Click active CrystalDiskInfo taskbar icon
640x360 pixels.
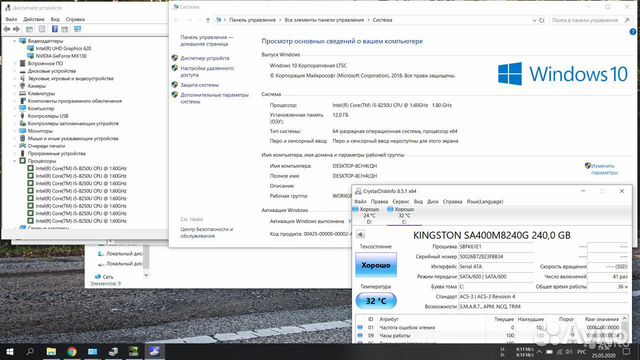tap(154, 351)
